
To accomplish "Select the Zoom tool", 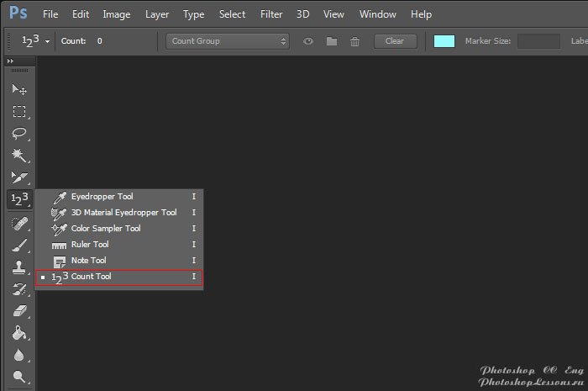I will point(18,378).
